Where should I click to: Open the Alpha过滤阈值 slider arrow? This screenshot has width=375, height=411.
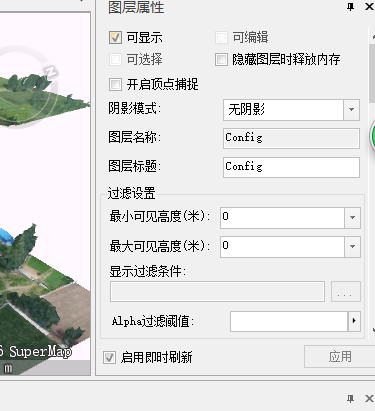(354, 321)
